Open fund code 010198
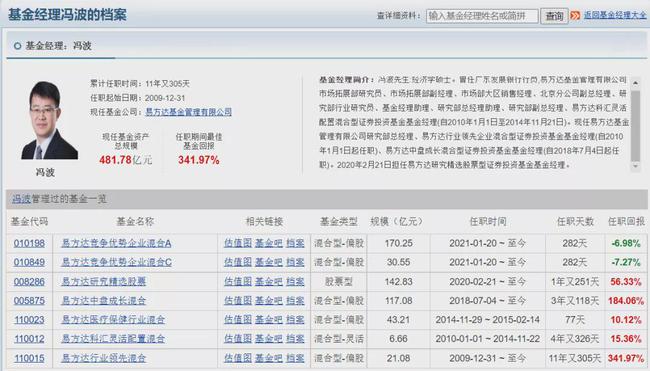650x371 pixels. (29, 243)
